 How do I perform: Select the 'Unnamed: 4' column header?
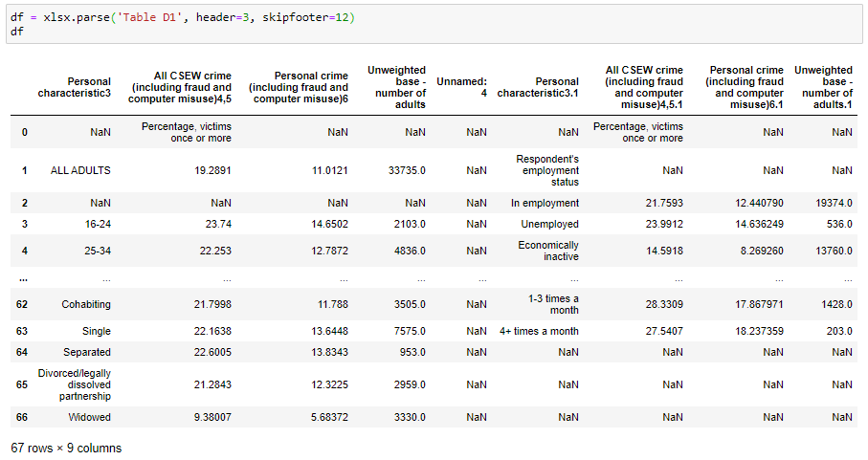461,87
